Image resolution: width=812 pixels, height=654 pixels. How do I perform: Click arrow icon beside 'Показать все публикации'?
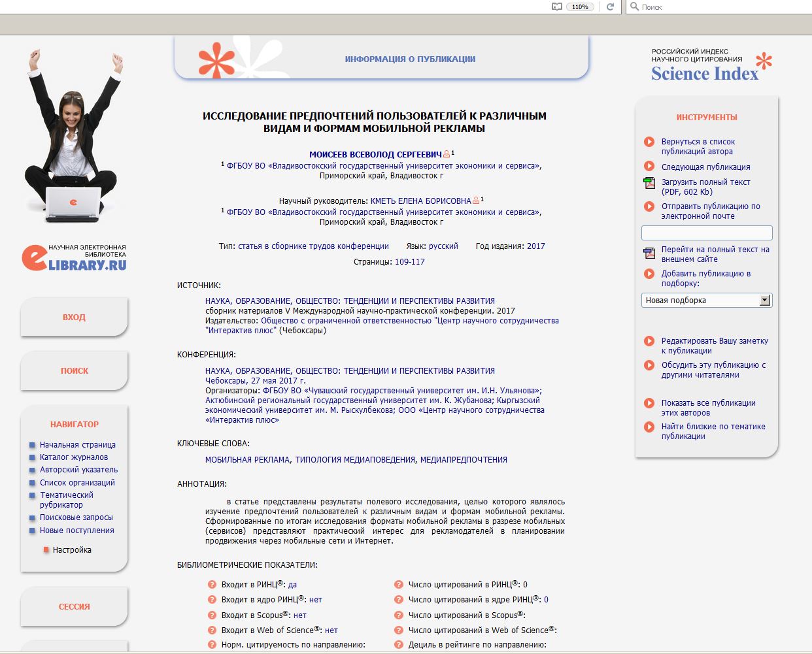coord(649,403)
